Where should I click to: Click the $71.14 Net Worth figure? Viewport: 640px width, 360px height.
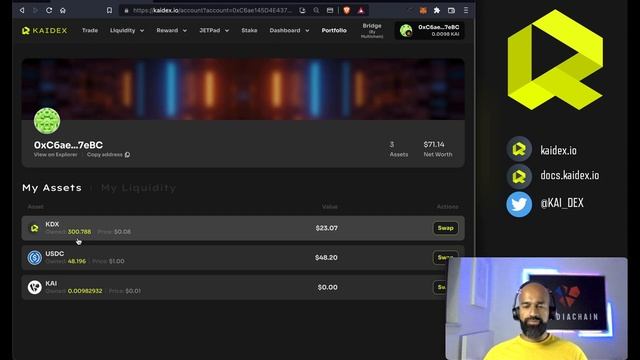pos(434,144)
